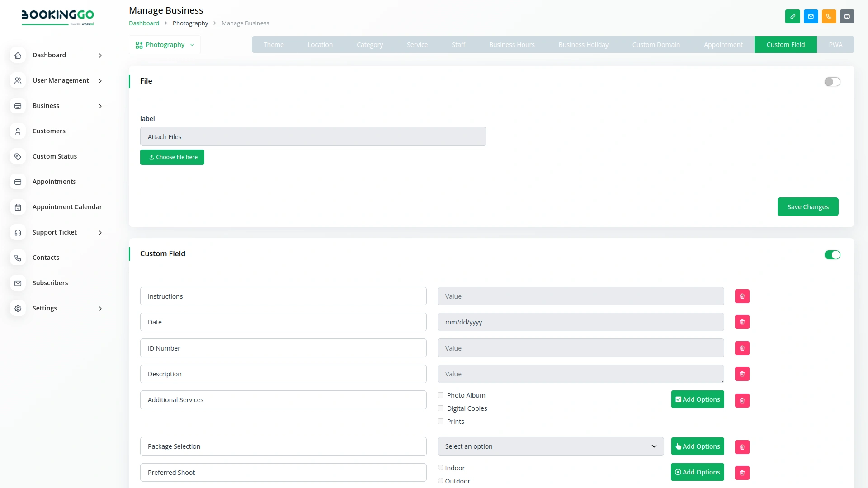The height and width of the screenshot is (488, 868).
Task: Switch to the Business Hours tab
Action: point(511,45)
